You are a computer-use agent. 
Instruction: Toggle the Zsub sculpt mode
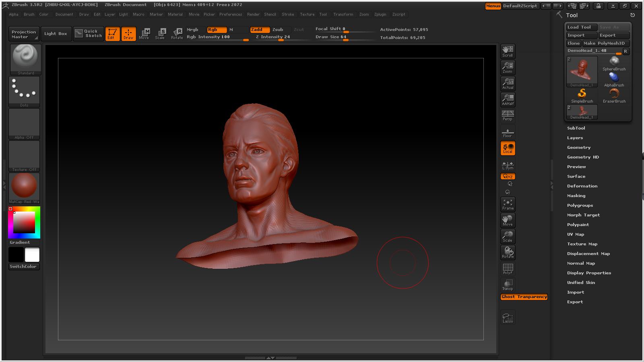[x=278, y=30]
